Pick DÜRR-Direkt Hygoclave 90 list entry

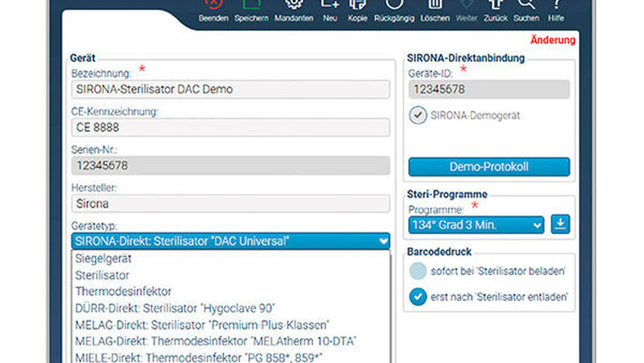pos(175,308)
